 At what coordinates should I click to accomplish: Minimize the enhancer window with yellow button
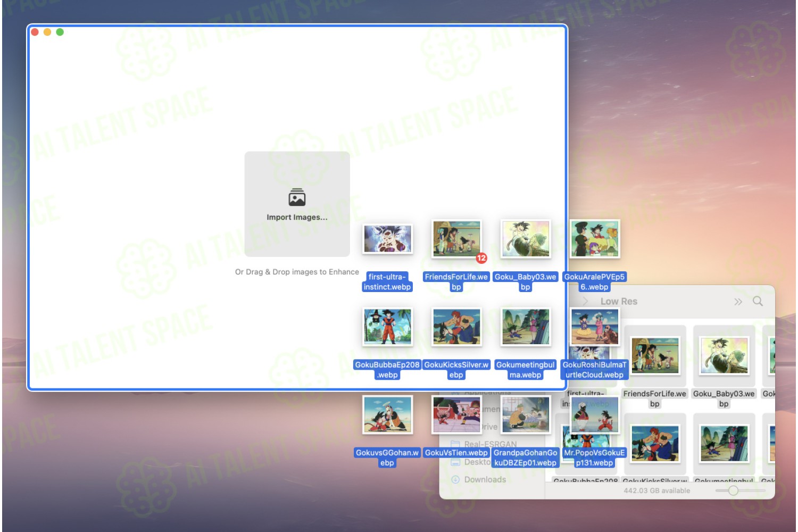pyautogui.click(x=47, y=32)
